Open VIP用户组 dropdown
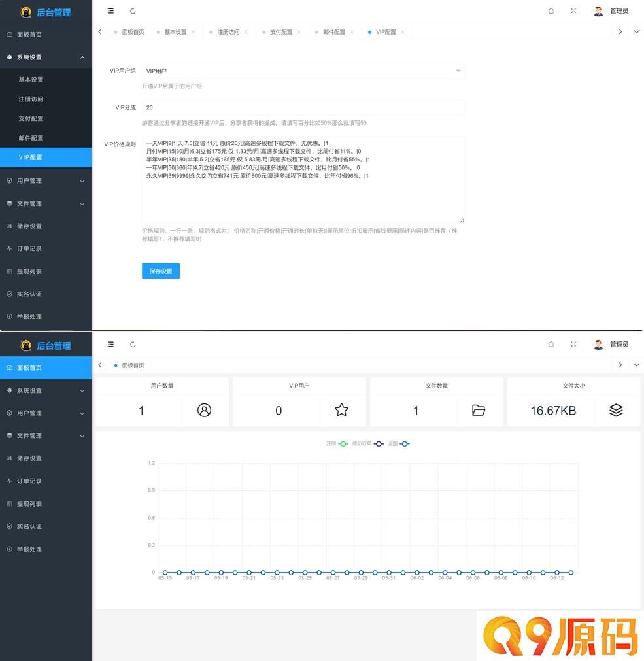Viewport: 644px width, 661px height. pyautogui.click(x=303, y=71)
